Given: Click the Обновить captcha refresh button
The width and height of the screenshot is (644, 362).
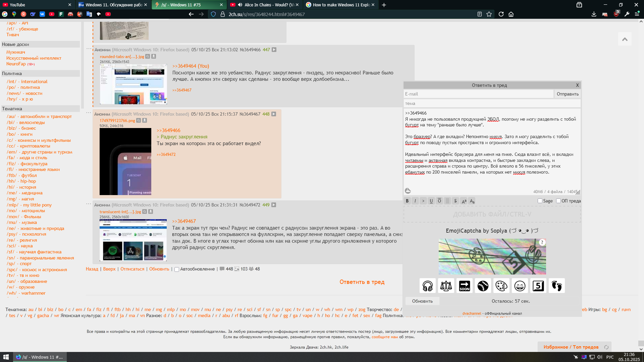Looking at the screenshot, I should pos(422,301).
